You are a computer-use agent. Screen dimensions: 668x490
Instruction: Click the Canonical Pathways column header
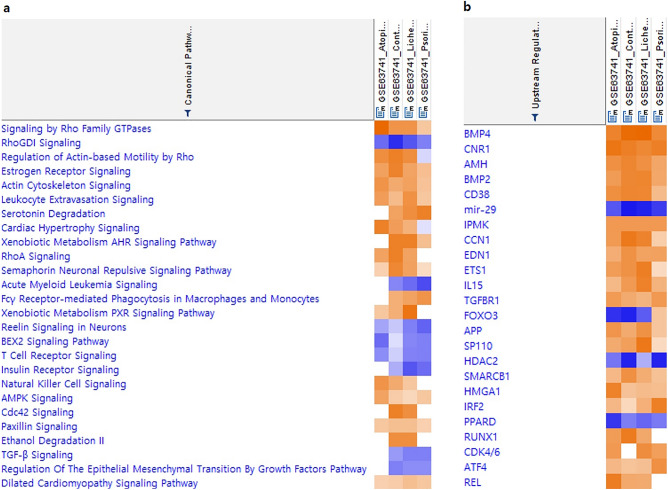pos(187,69)
